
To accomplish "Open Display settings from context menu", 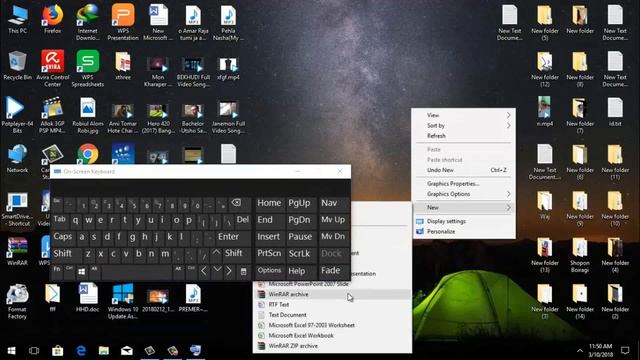I will 464,221.
